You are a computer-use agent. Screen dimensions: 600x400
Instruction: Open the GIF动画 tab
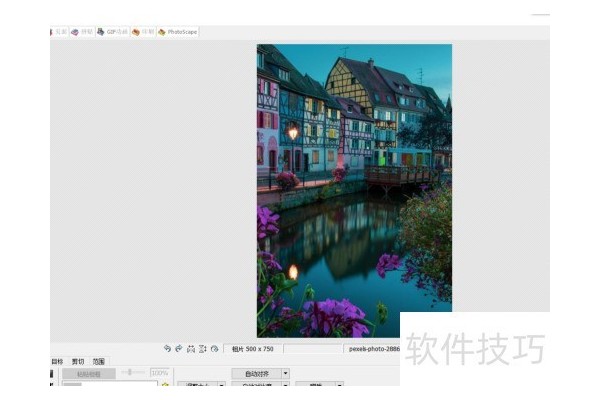pyautogui.click(x=112, y=32)
